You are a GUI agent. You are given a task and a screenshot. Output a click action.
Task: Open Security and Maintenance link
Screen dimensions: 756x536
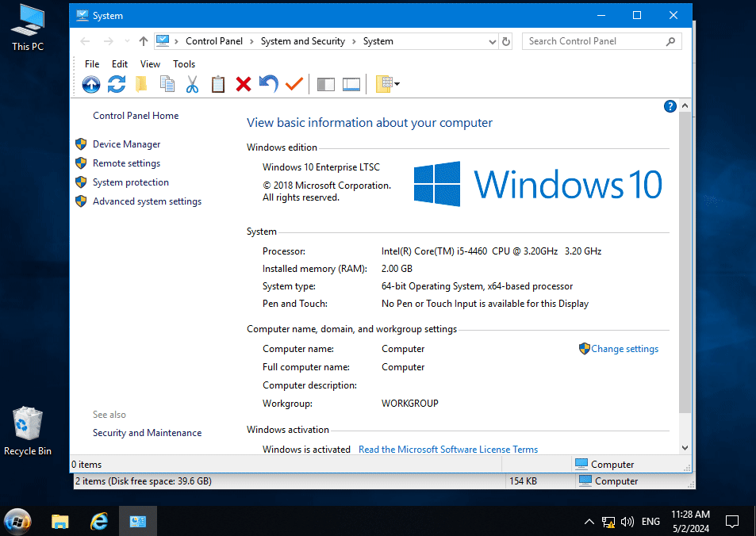[x=147, y=433]
